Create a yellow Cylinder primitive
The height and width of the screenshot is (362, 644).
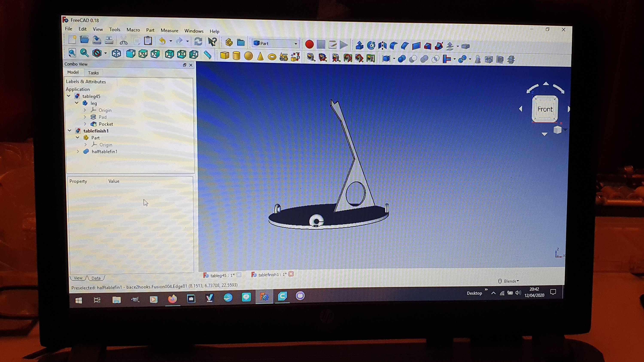236,56
